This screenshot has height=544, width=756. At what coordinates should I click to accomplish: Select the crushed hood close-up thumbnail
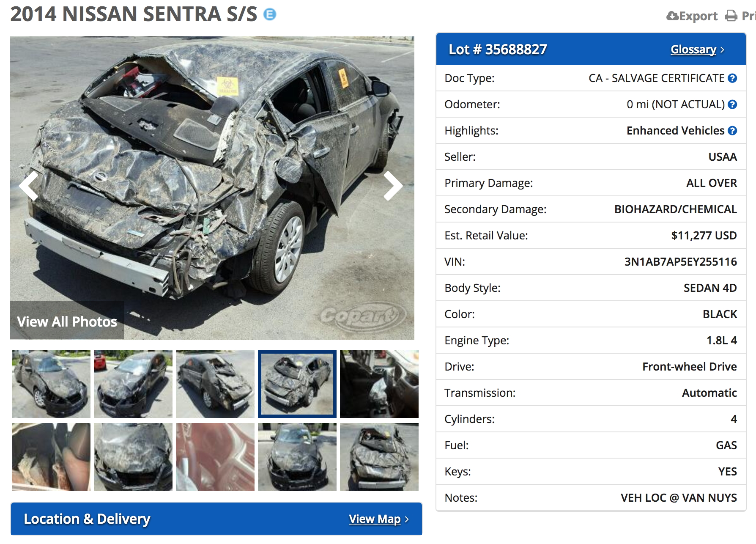click(x=133, y=457)
